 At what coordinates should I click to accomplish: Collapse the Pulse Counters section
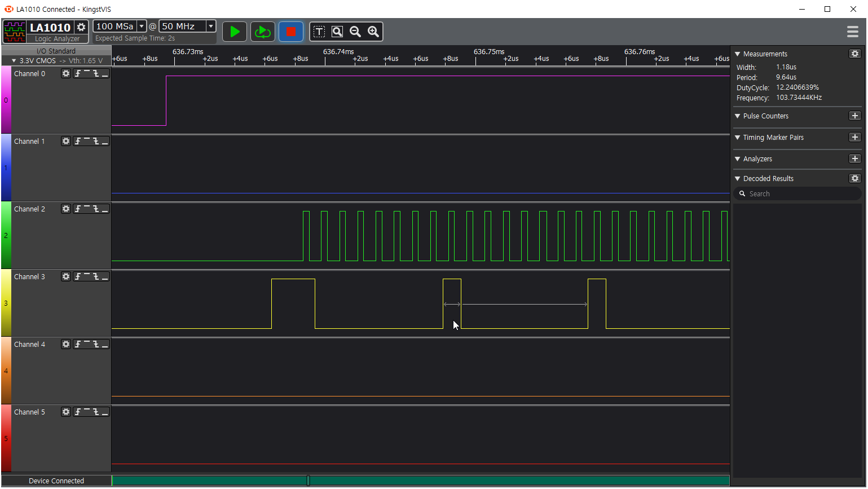[738, 116]
